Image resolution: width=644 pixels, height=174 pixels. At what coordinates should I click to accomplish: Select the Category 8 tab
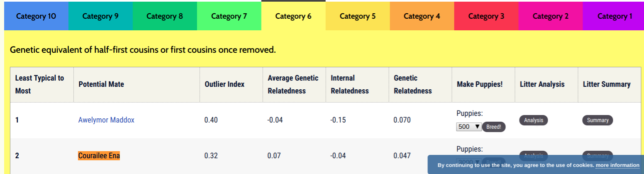tap(165, 16)
